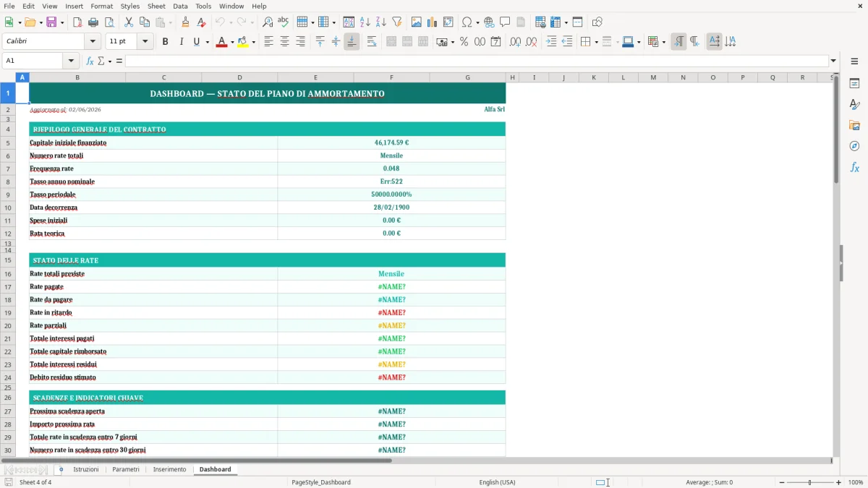Click the Format as Percent icon
This screenshot has width=868, height=488.
[x=464, y=42]
